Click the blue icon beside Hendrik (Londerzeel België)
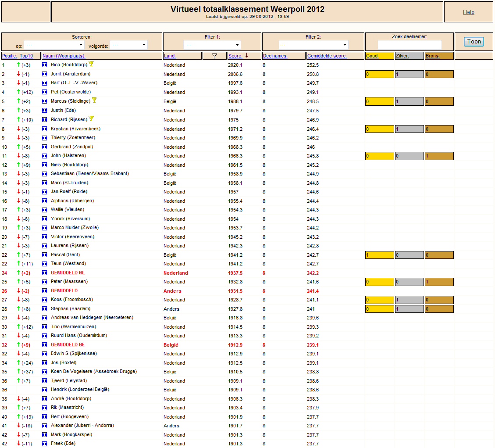This screenshot has height=448, width=495. tap(45, 390)
